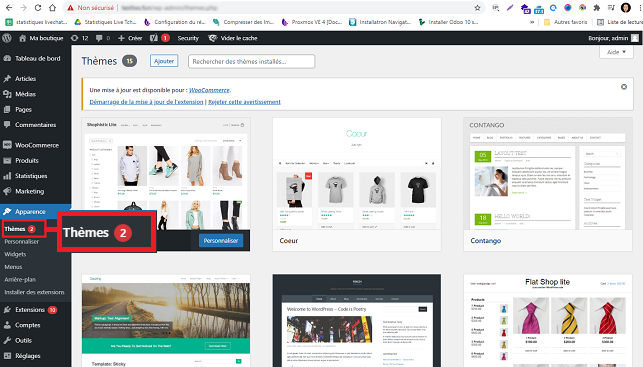Reload the page with the refresh icon
This screenshot has width=643, height=367.
click(38, 8)
